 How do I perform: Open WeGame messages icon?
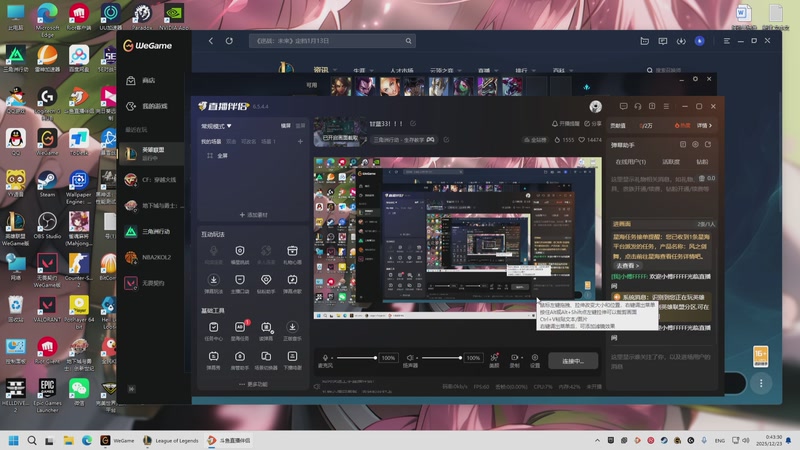pyautogui.click(x=663, y=41)
